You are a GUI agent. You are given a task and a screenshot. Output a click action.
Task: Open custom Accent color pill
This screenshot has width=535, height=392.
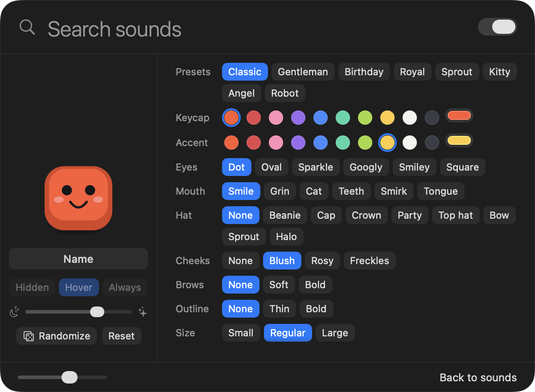pos(459,141)
